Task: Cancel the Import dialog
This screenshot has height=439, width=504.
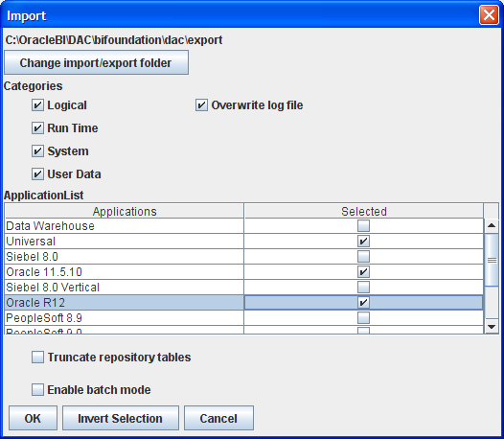Action: [x=218, y=418]
